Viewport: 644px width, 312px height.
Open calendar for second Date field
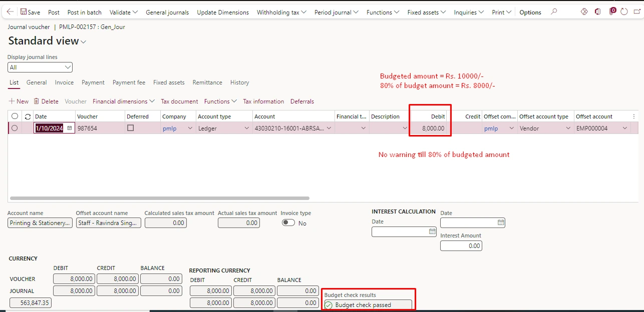(501, 222)
